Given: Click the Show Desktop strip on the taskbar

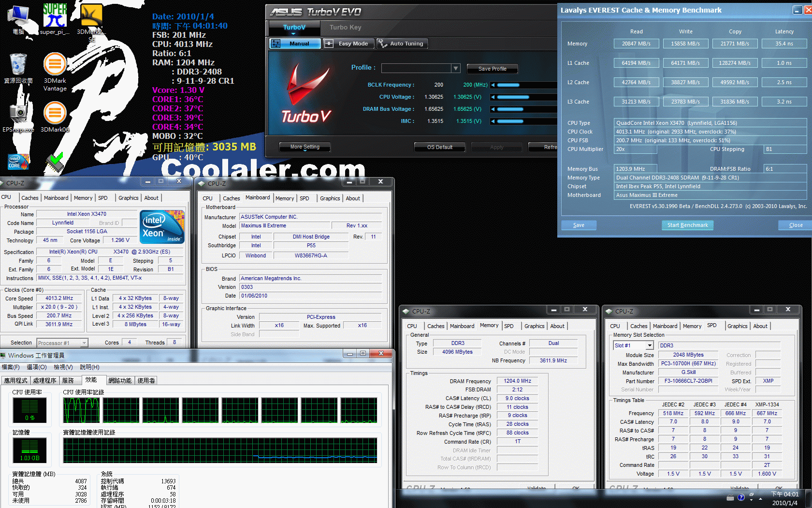Looking at the screenshot, I should tap(810, 498).
